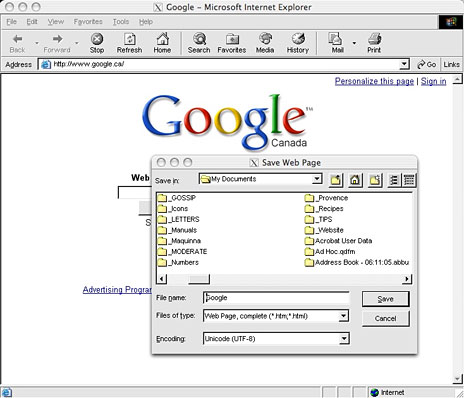Click the file list scroll left arrow

click(x=162, y=279)
